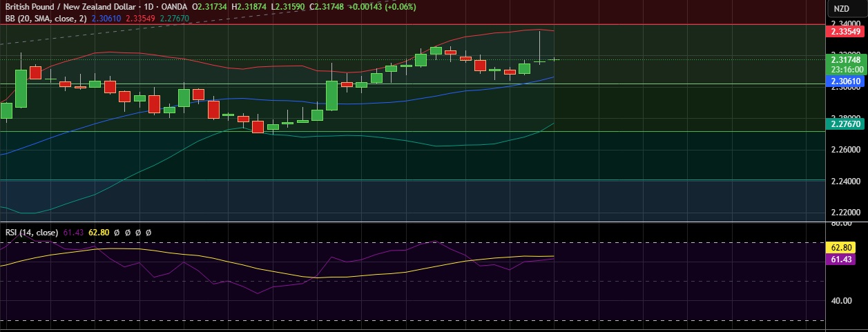The height and width of the screenshot is (332, 868).
Task: Click the 2.27670 lower band price label
Action: click(845, 124)
